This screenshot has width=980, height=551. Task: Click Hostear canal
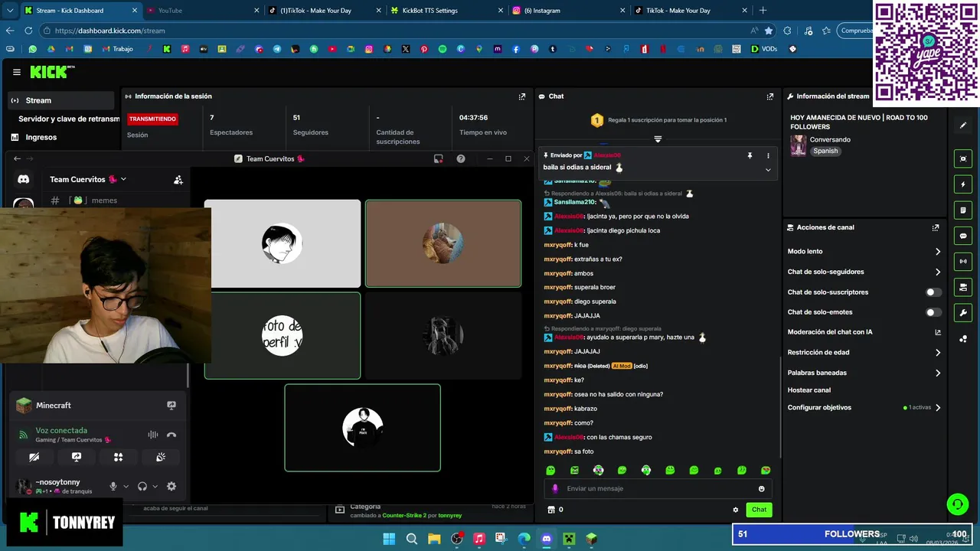click(x=809, y=390)
